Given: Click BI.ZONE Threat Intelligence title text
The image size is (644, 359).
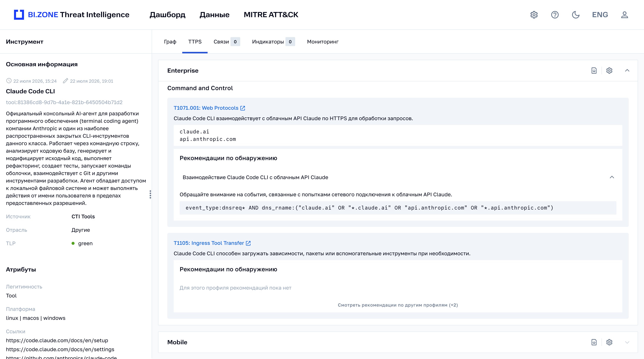Looking at the screenshot, I should pyautogui.click(x=78, y=15).
